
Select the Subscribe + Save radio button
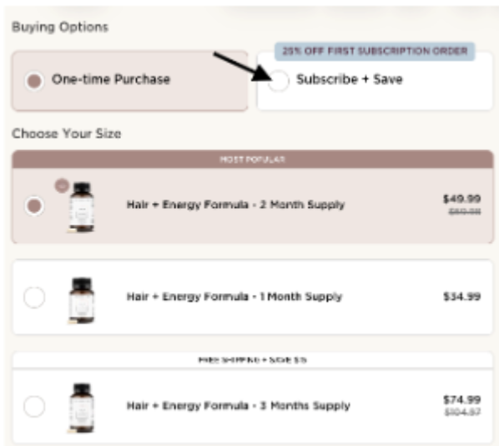pyautogui.click(x=280, y=81)
